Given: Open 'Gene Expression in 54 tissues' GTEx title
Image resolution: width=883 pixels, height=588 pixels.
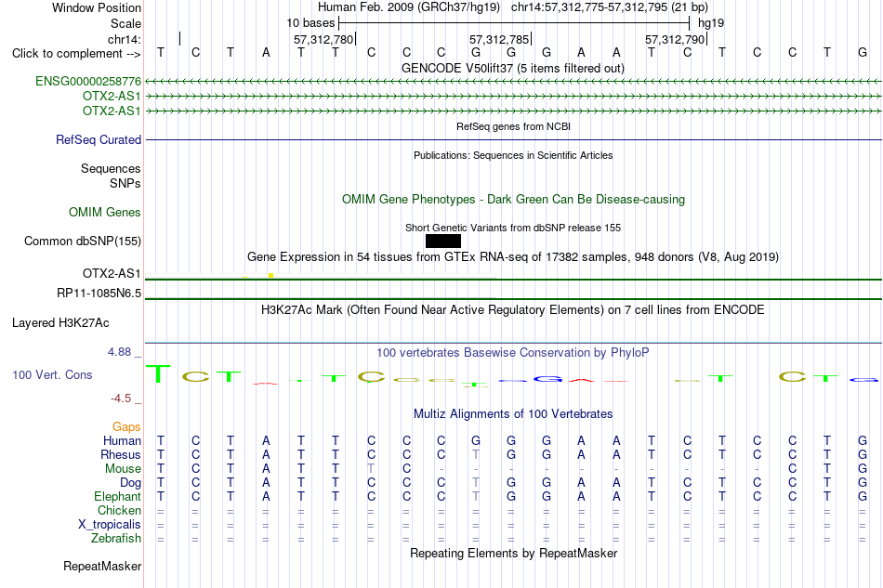Looking at the screenshot, I should tap(513, 257).
